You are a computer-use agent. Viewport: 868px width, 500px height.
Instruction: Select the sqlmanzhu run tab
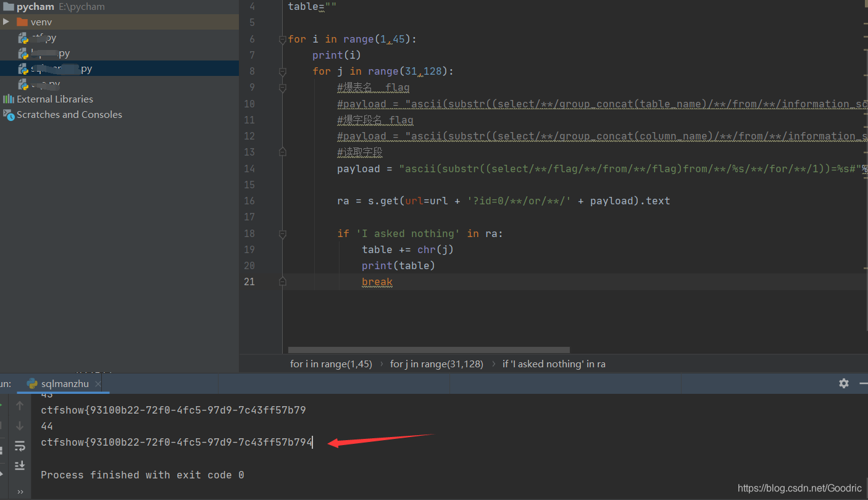pos(64,383)
